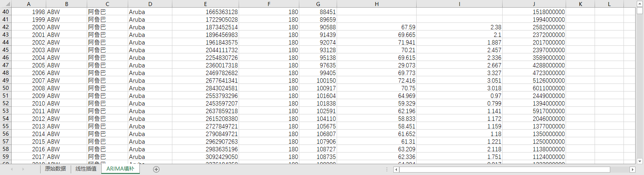Select column H header
This screenshot has height=175, width=644.
pos(376,4)
